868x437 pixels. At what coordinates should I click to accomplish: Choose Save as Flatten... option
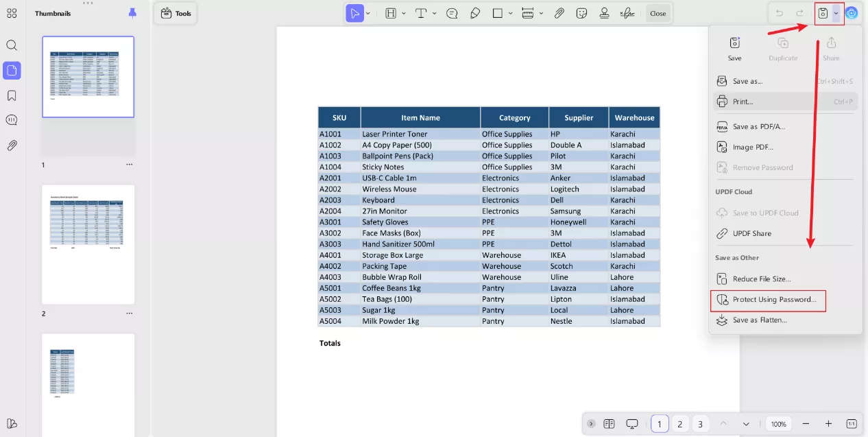785,320
